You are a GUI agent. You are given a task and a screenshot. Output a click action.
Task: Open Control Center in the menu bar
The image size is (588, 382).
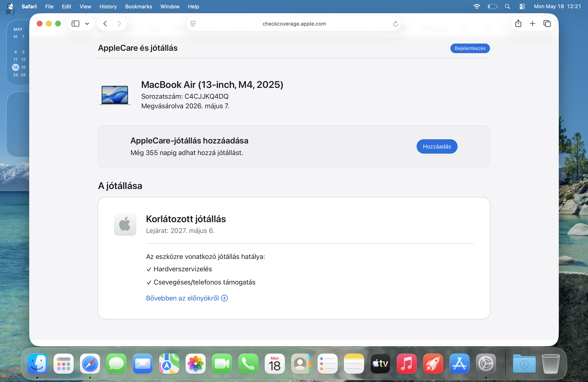pos(522,6)
